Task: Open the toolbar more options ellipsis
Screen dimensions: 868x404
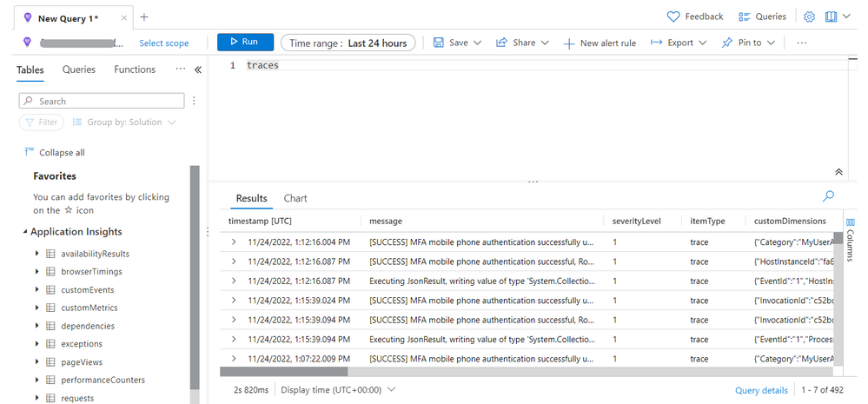Action: coord(802,43)
